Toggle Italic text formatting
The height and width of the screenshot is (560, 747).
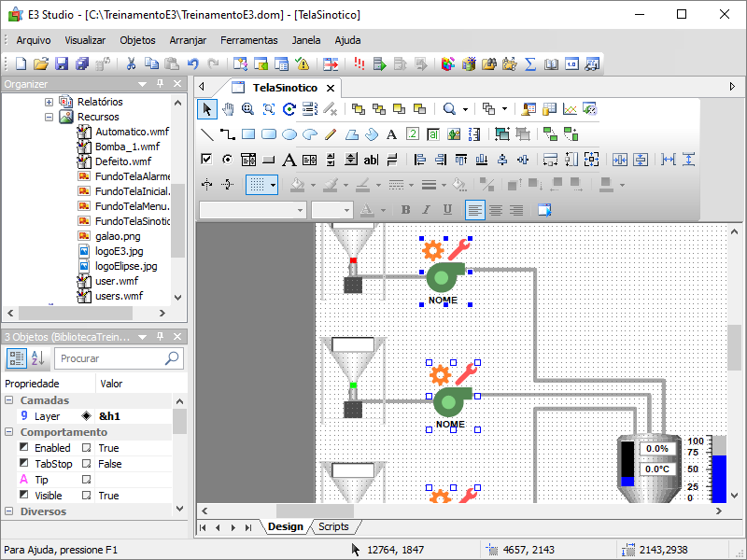click(427, 210)
